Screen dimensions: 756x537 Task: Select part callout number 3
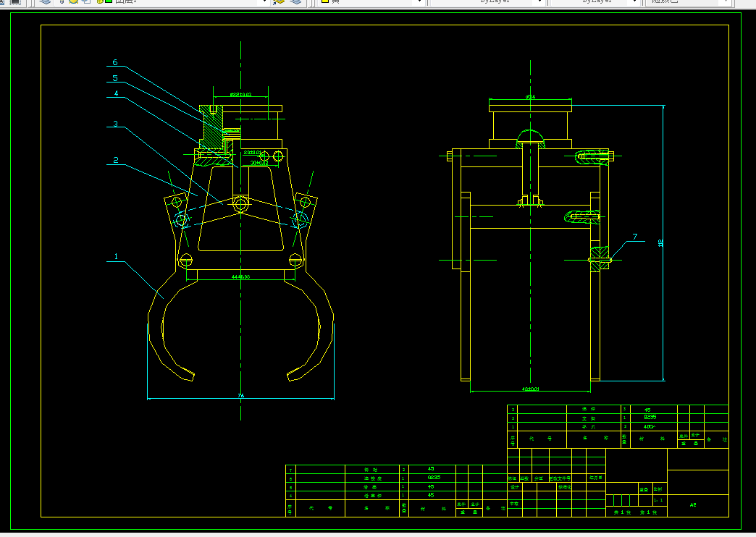click(x=115, y=124)
